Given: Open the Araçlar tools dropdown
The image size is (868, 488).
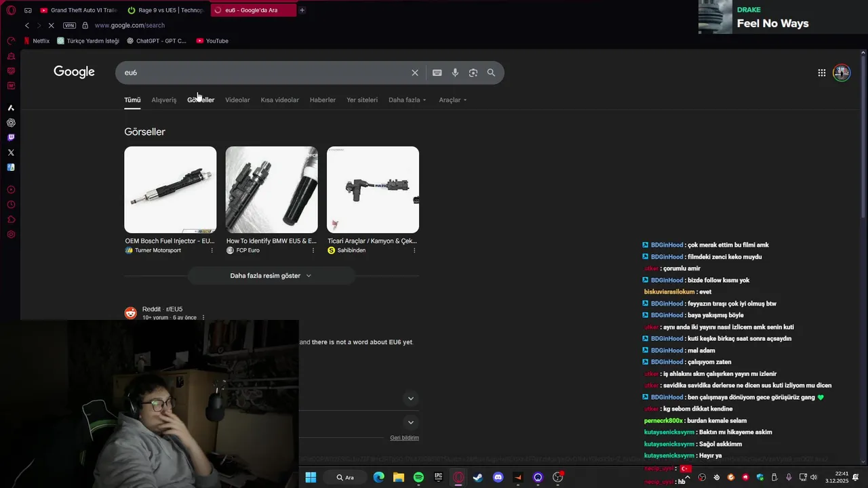Looking at the screenshot, I should (452, 100).
